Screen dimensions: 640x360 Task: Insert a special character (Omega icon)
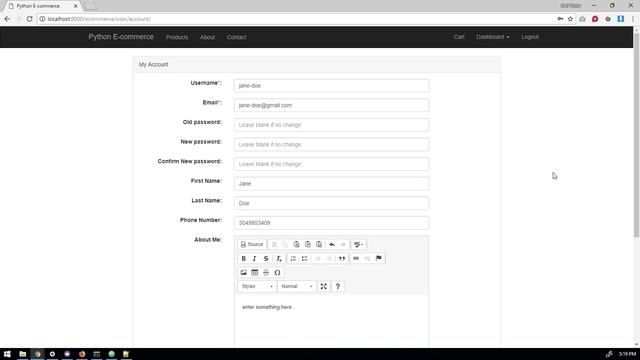pyautogui.click(x=277, y=272)
